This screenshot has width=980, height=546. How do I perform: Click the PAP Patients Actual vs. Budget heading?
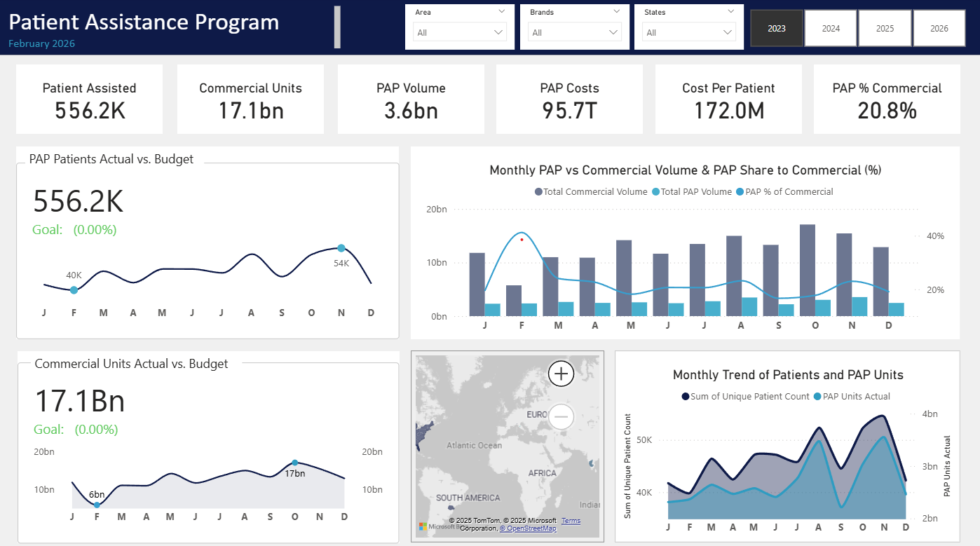[x=111, y=159]
